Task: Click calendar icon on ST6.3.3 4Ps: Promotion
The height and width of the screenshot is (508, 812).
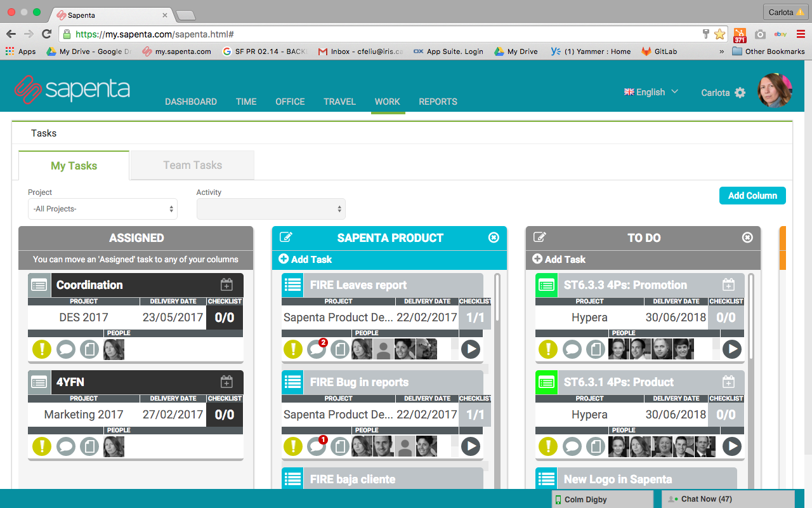Action: pyautogui.click(x=728, y=285)
